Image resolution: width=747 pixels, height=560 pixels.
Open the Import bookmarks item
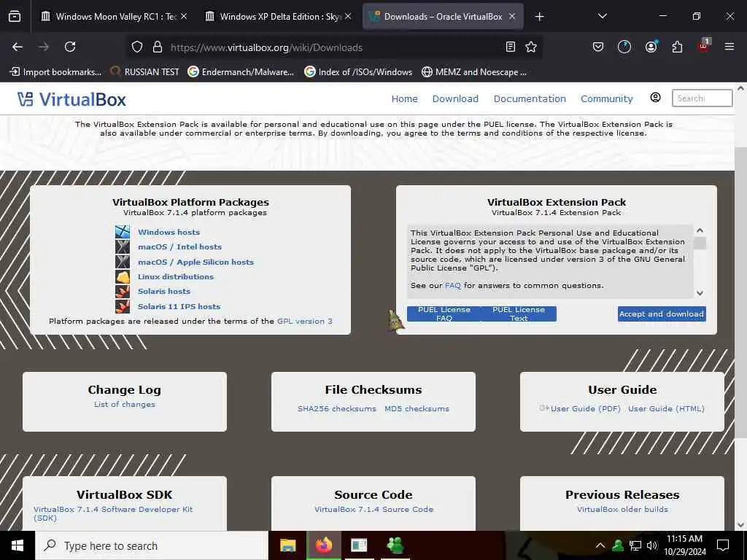pos(55,72)
